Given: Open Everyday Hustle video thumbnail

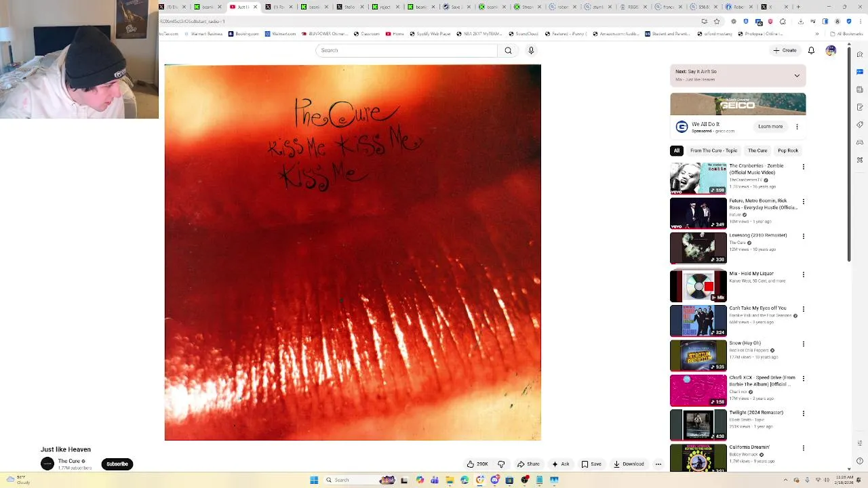Looking at the screenshot, I should coord(698,213).
